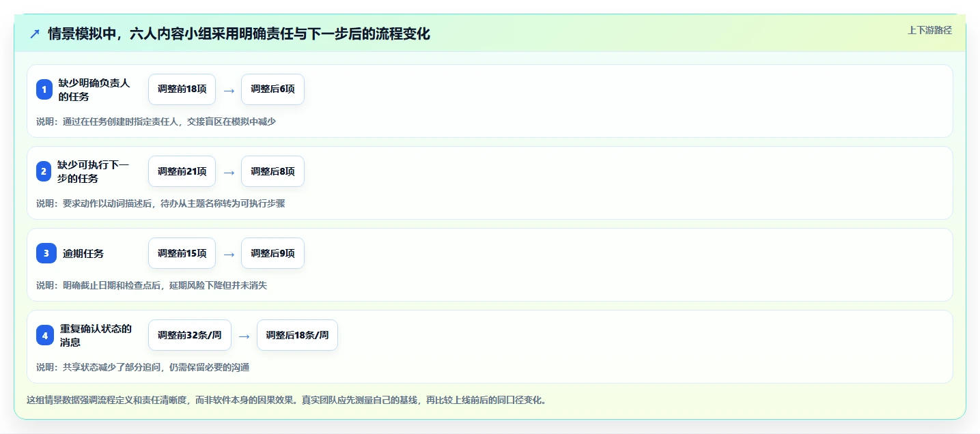Screen dimensions: 980x434
Task: Click the number 2 badge
Action: coord(44,171)
